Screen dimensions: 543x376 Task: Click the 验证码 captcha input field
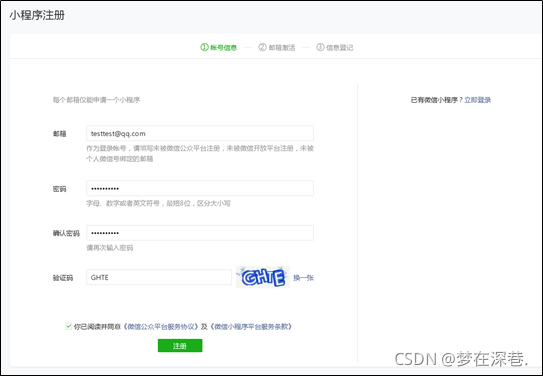pos(159,277)
